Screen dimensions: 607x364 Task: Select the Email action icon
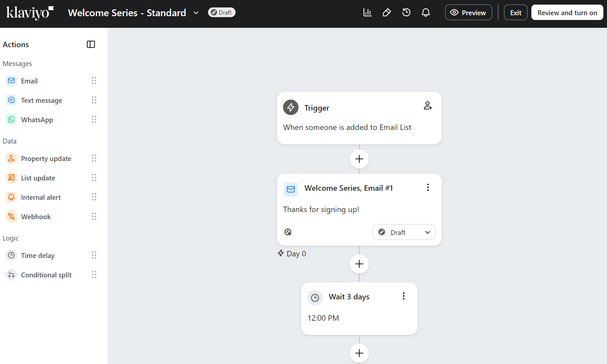pos(11,80)
